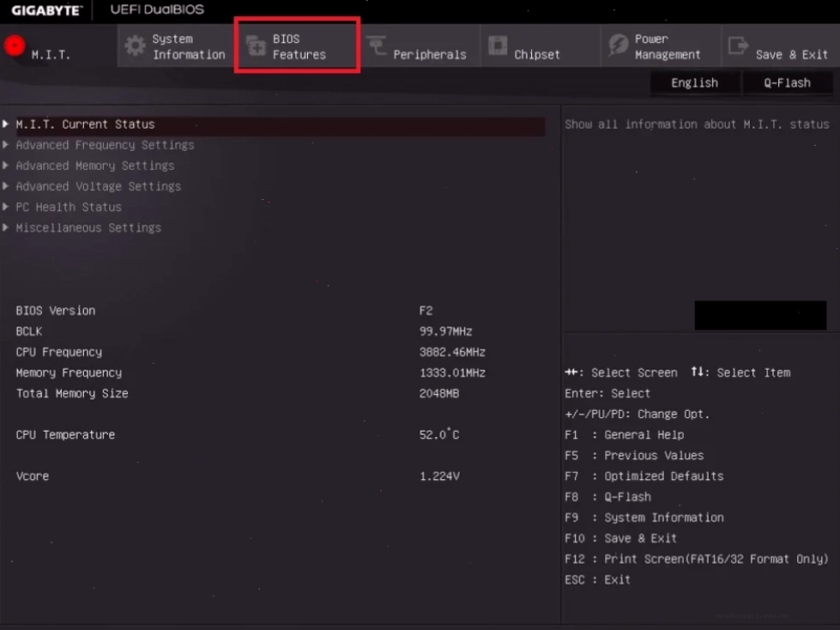
Task: Expand arrow beside PC Health Status
Action: pyautogui.click(x=5, y=207)
